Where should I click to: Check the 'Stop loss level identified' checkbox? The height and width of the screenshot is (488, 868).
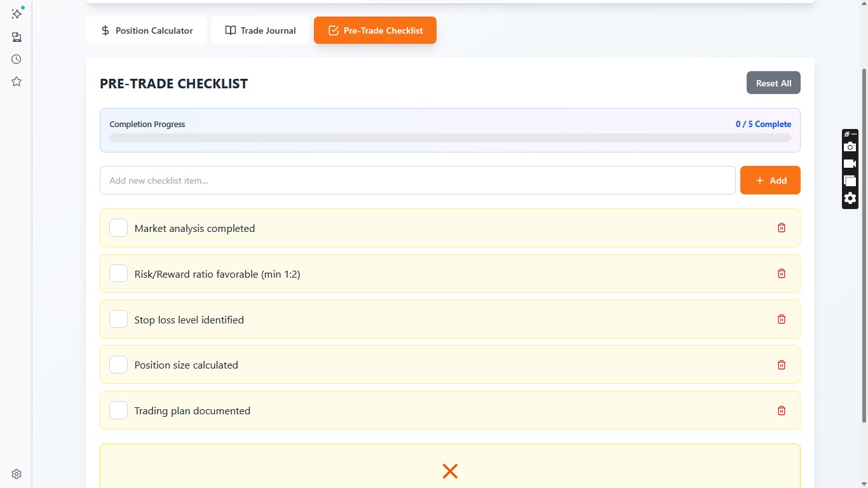coord(119,319)
